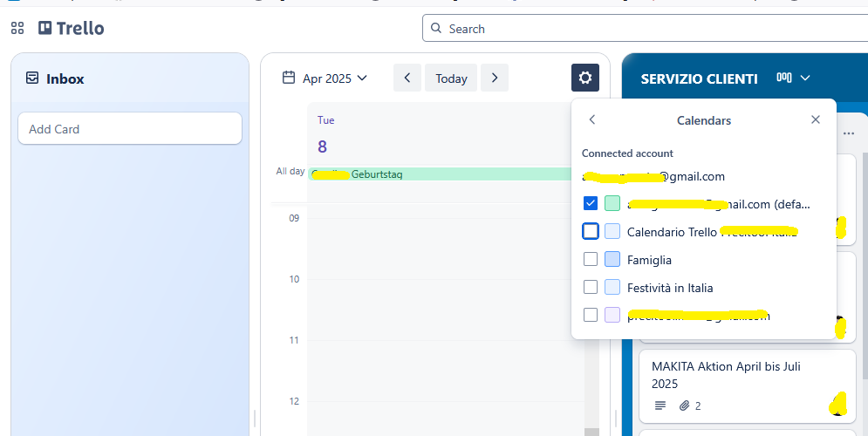Jump to Today in planner
This screenshot has width=868, height=436.
click(x=451, y=78)
